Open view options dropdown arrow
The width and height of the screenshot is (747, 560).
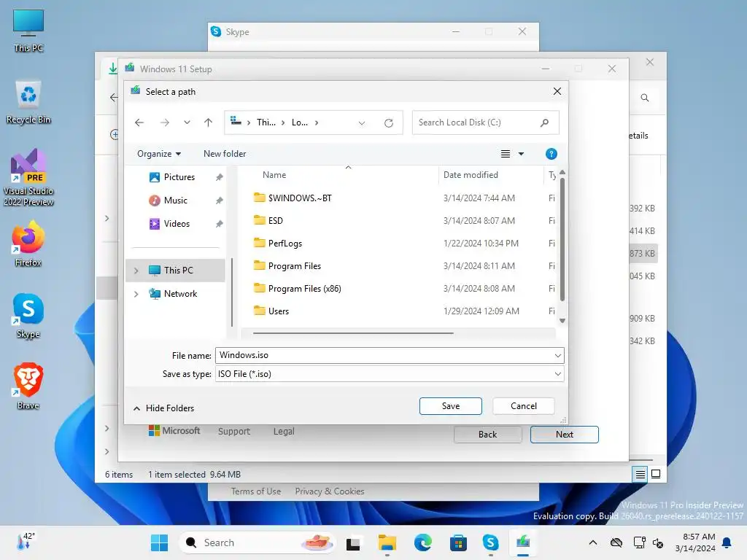pyautogui.click(x=521, y=154)
